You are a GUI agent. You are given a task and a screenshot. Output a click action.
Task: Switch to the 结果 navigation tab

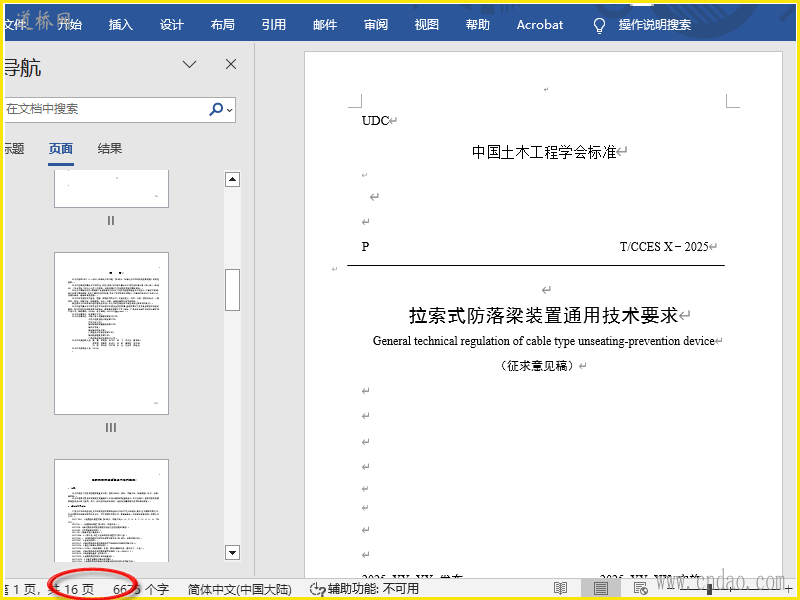(x=110, y=148)
